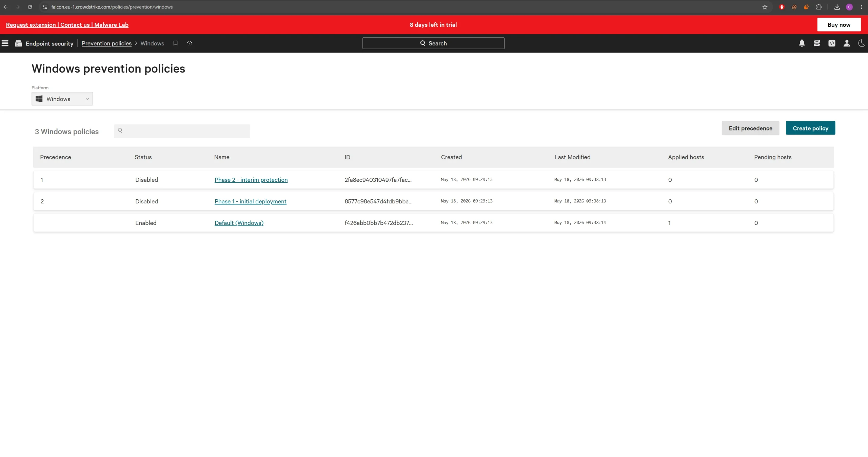Viewport: 868px width, 457px height.
Task: Click the Prevention policies breadcrumb link
Action: coord(106,43)
